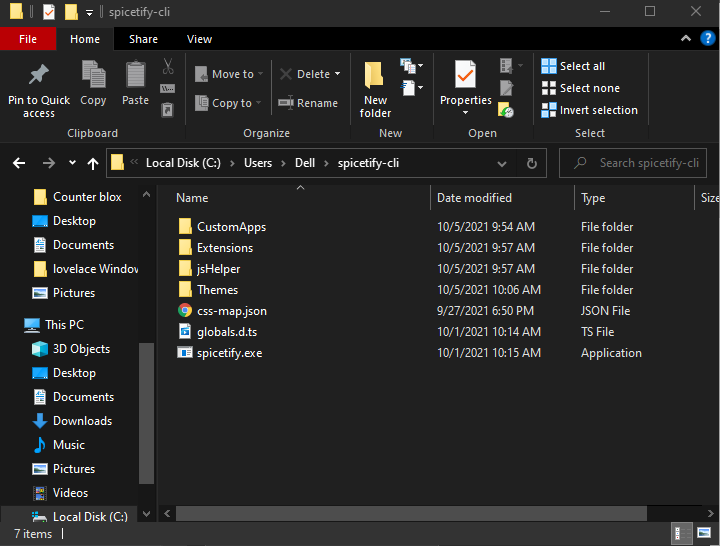Viewport: 720px width, 546px height.
Task: Click the Rename button
Action: [308, 103]
